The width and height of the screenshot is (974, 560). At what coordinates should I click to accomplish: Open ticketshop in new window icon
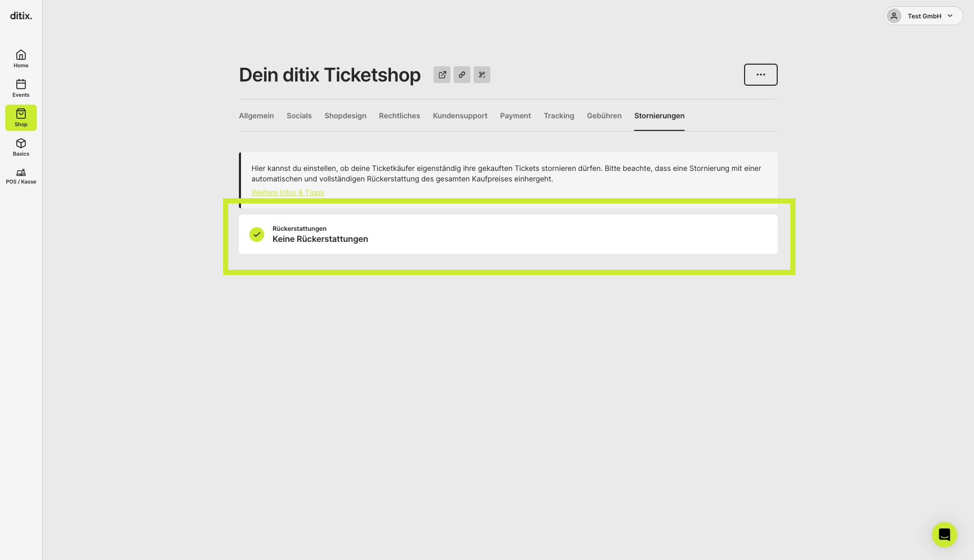[x=442, y=75]
